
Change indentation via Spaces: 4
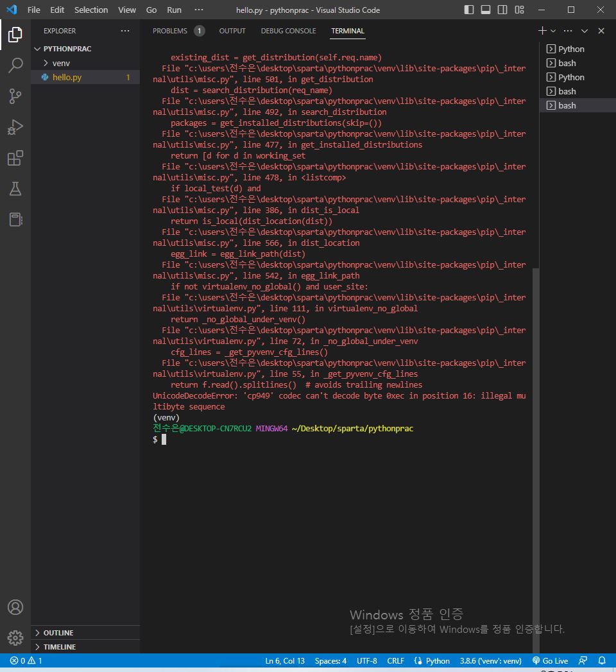point(330,660)
